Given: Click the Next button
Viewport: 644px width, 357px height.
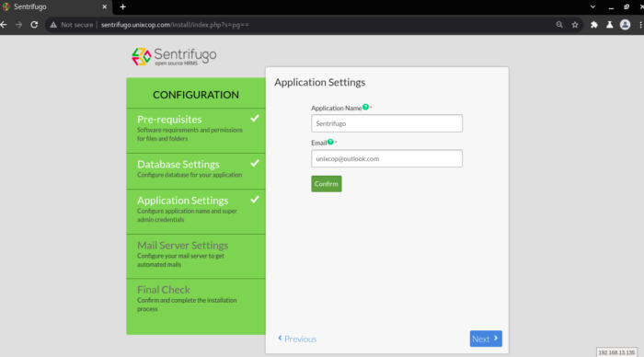Looking at the screenshot, I should click(486, 339).
